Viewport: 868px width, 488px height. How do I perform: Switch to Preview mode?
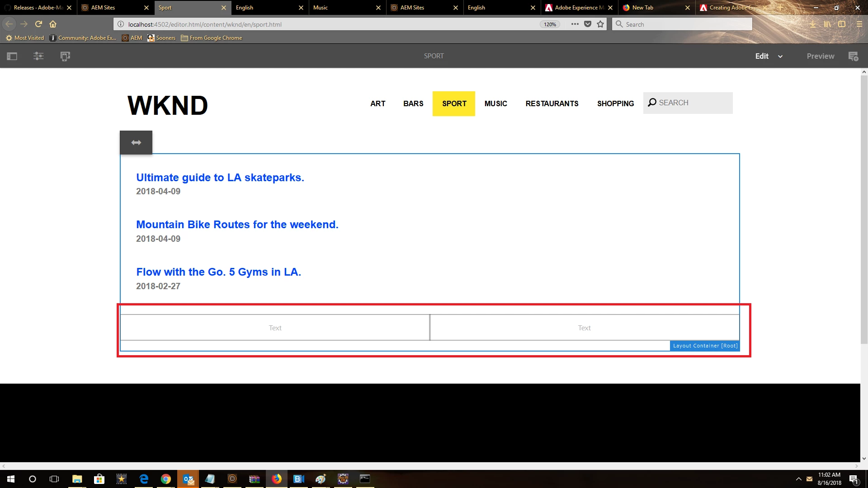click(x=820, y=56)
